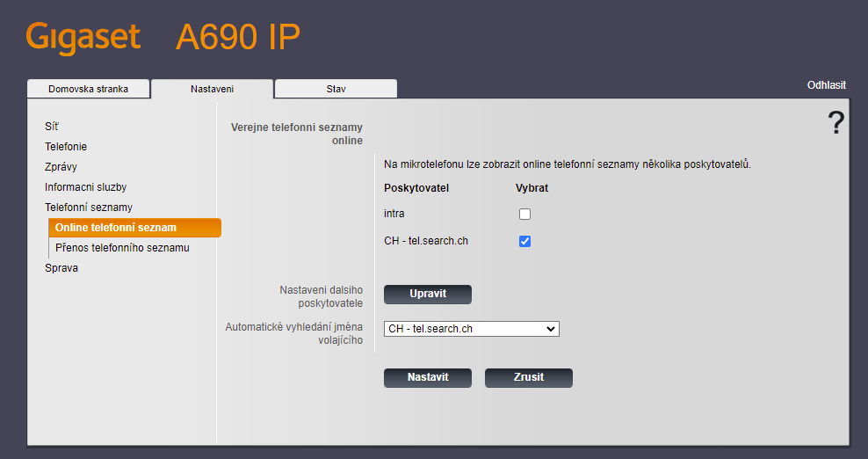
Task: Log out via the Odhlasit link
Action: coord(827,85)
